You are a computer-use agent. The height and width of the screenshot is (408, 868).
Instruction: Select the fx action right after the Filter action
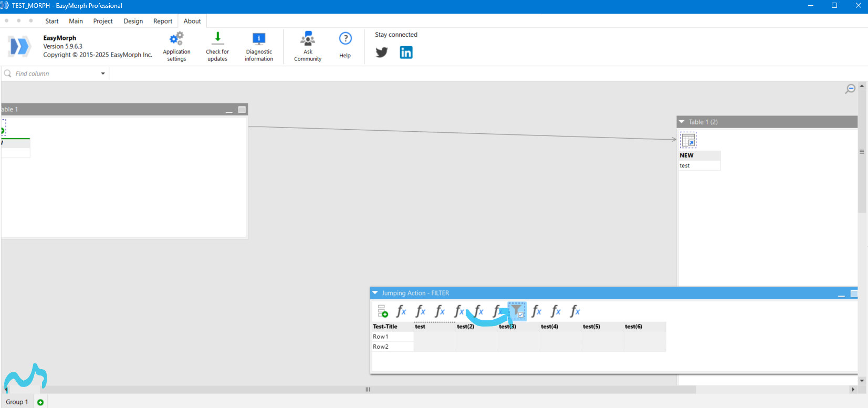536,311
